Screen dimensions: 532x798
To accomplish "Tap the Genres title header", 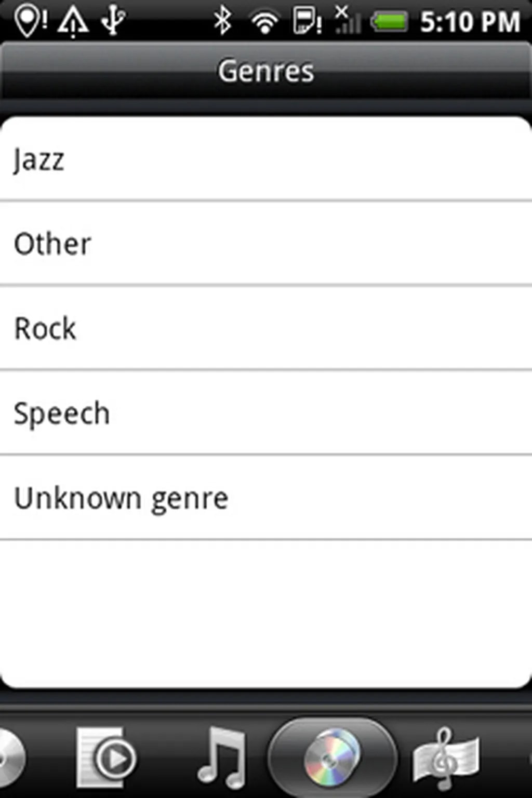I will [266, 71].
